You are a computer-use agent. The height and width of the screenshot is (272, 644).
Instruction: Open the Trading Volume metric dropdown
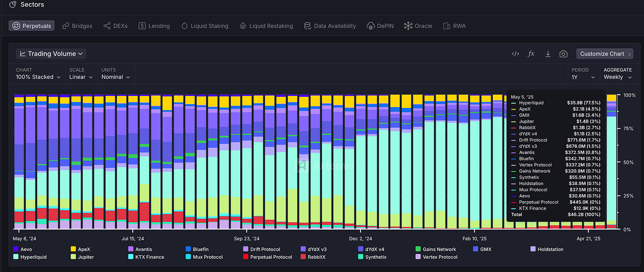point(51,54)
